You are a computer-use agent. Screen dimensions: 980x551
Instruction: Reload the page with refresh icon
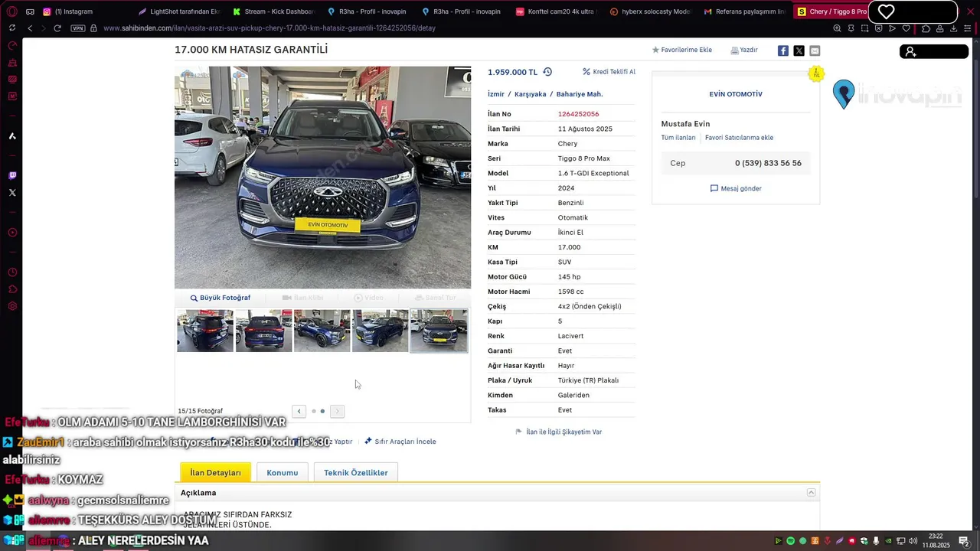pos(57,28)
